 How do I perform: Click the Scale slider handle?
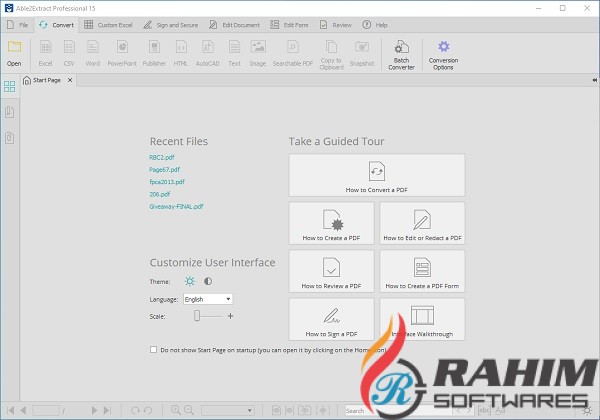(197, 316)
